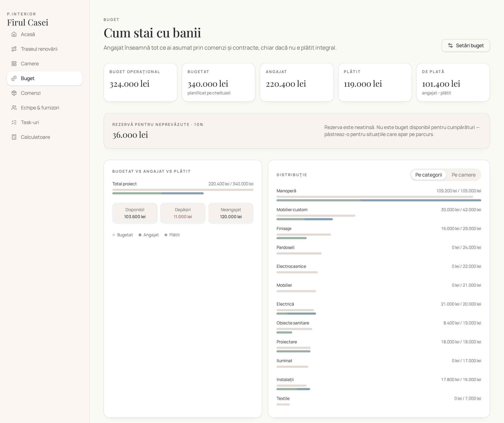The image size is (504, 423).
Task: Click the reserve amount 36.000 lei
Action: pos(130,135)
